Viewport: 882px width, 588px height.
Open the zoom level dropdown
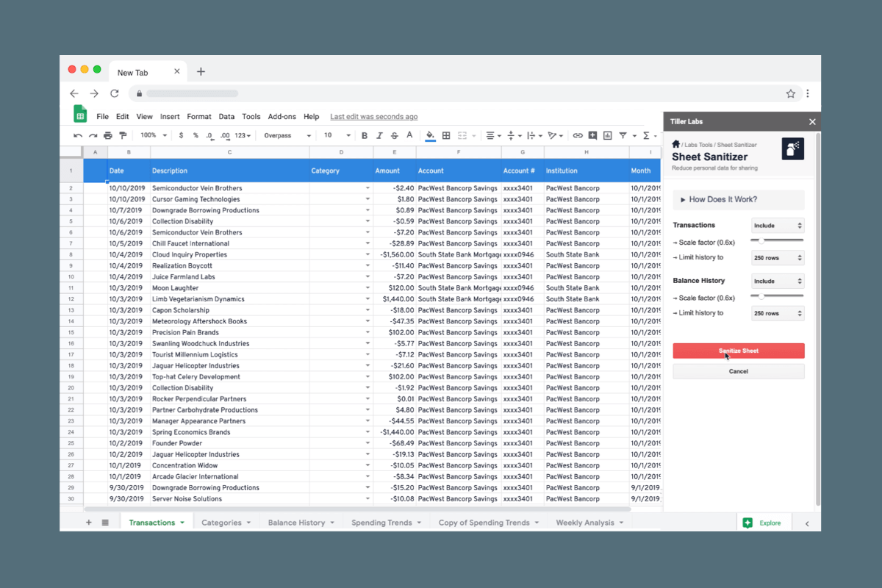pyautogui.click(x=154, y=135)
